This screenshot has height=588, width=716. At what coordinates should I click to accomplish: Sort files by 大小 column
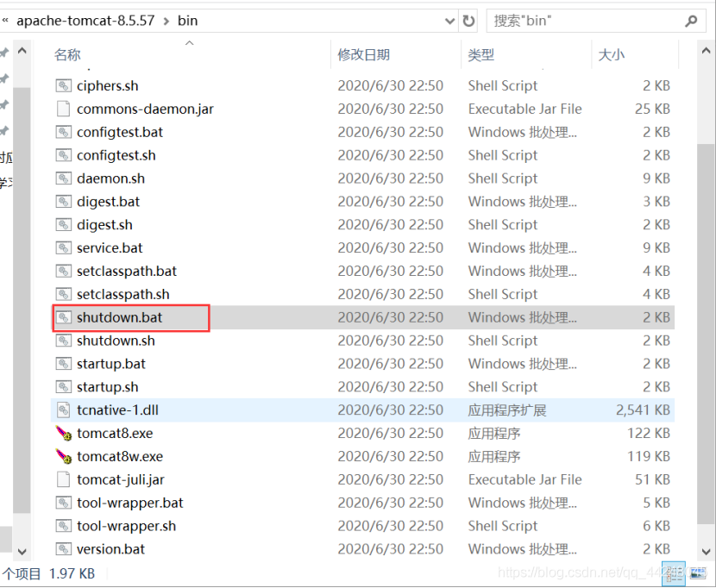pyautogui.click(x=611, y=55)
